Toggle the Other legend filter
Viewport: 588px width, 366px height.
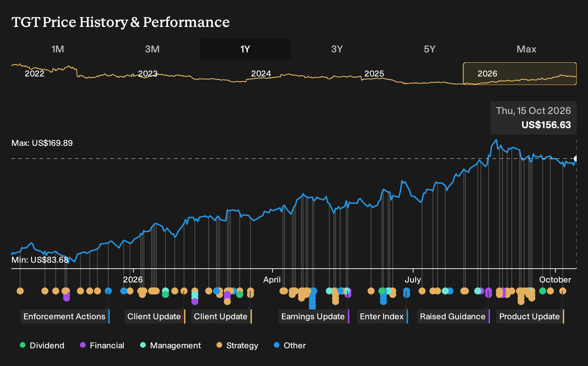tap(290, 345)
